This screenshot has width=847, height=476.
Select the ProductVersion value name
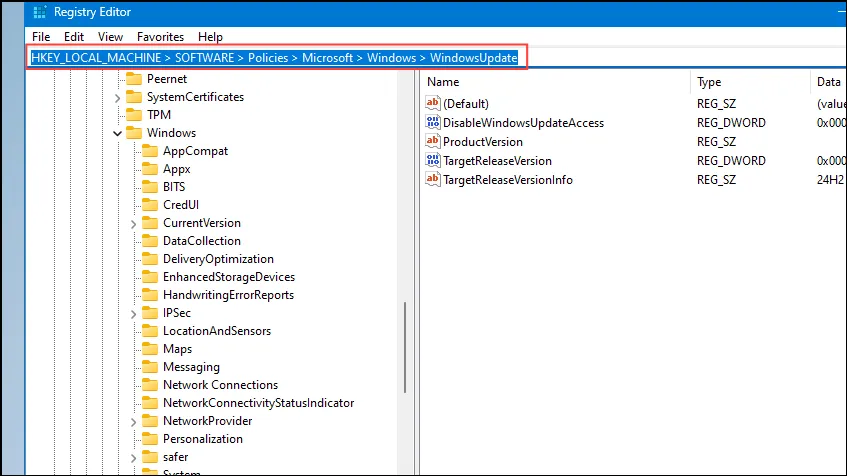click(483, 142)
